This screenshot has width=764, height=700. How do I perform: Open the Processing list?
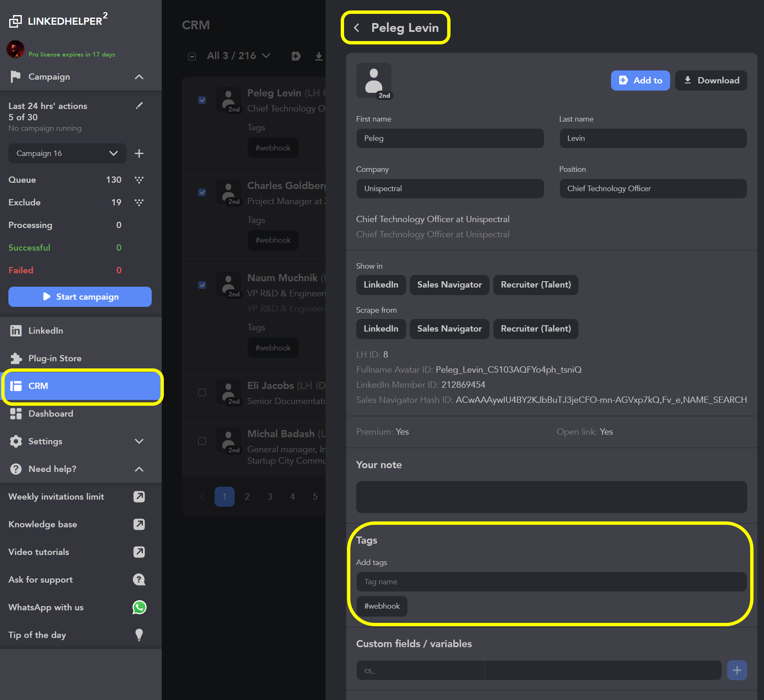point(65,225)
